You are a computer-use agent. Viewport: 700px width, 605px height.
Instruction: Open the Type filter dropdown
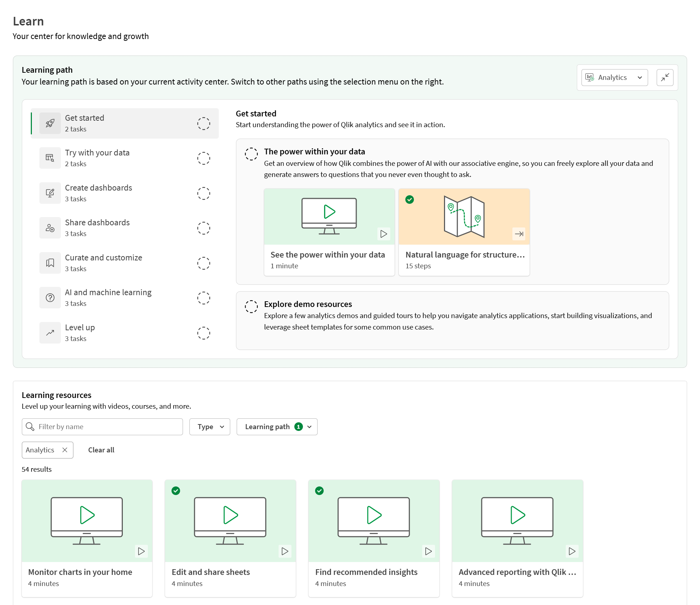coord(209,427)
